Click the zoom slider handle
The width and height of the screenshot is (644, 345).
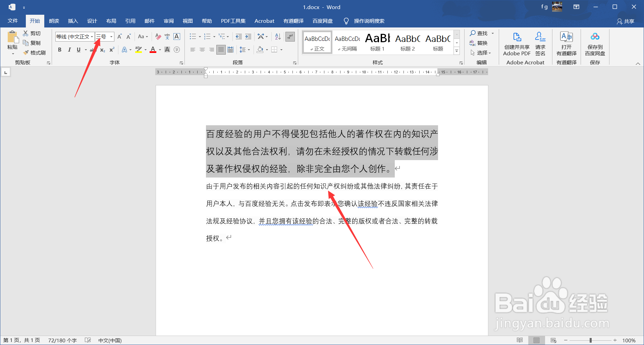[x=590, y=340]
